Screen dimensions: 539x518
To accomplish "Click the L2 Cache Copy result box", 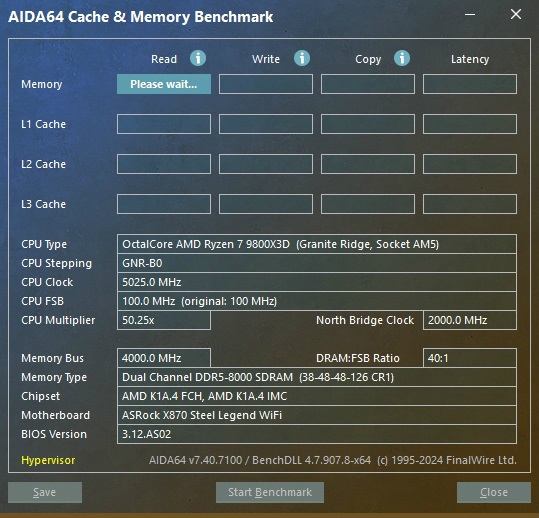I will pyautogui.click(x=368, y=164).
